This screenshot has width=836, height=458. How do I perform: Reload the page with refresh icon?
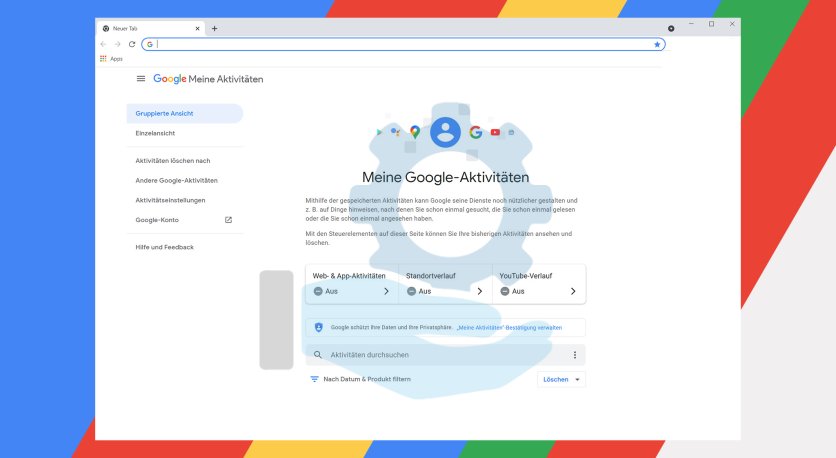point(132,44)
